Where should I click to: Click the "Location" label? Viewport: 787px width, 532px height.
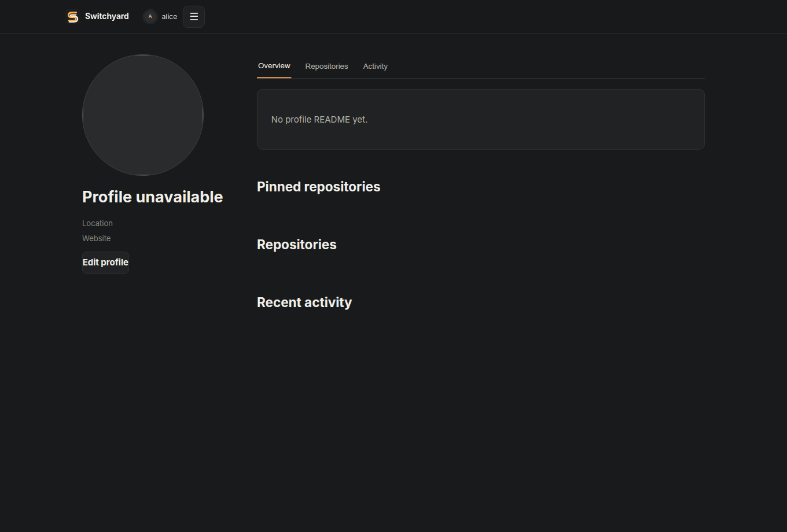[x=97, y=223]
